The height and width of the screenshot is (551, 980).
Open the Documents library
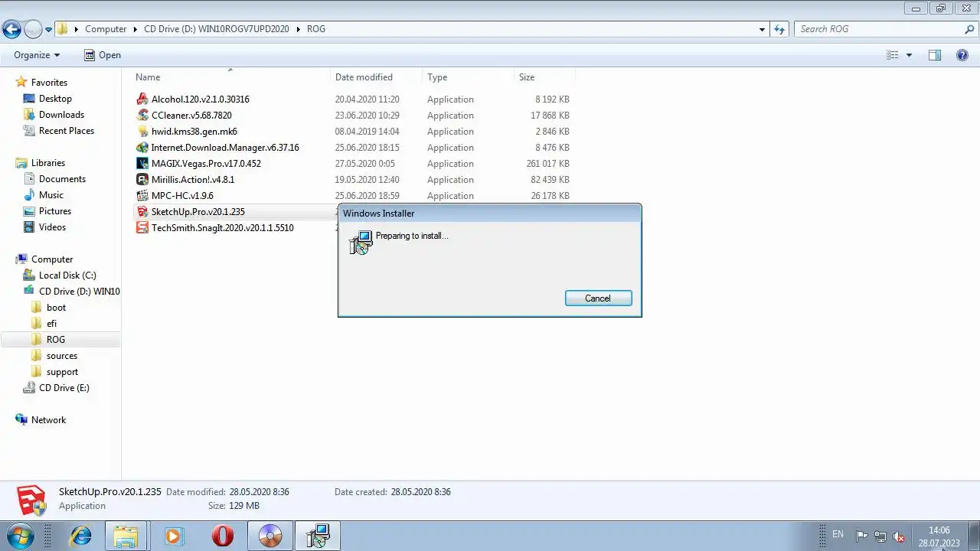point(62,179)
